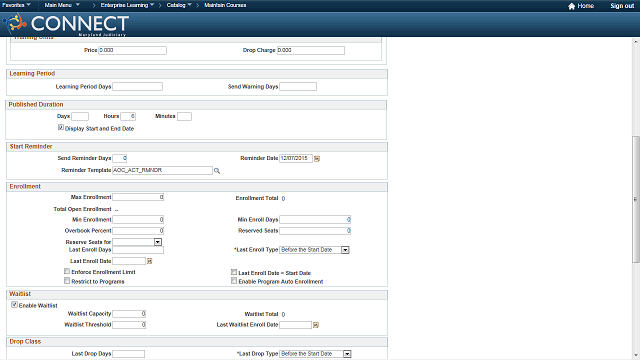Click the Reminder Date field
The image size is (640, 360).
pyautogui.click(x=296, y=158)
